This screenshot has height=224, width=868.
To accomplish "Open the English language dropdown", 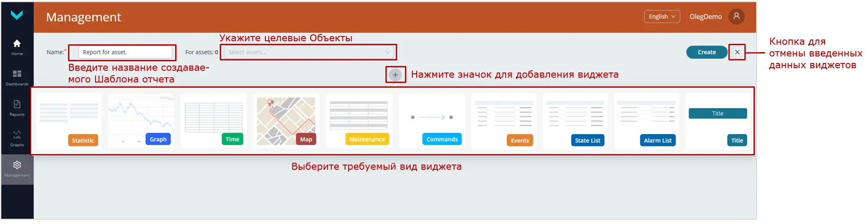I will 662,16.
